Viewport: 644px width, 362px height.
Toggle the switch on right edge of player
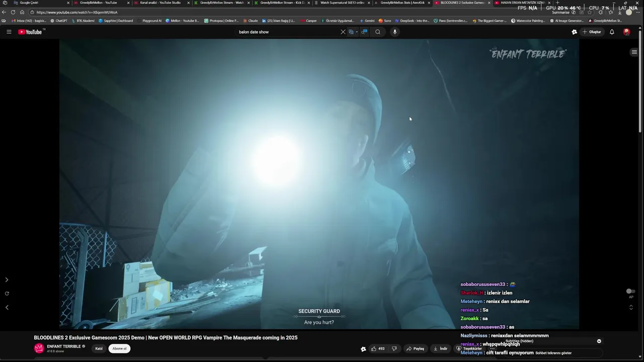(x=629, y=291)
